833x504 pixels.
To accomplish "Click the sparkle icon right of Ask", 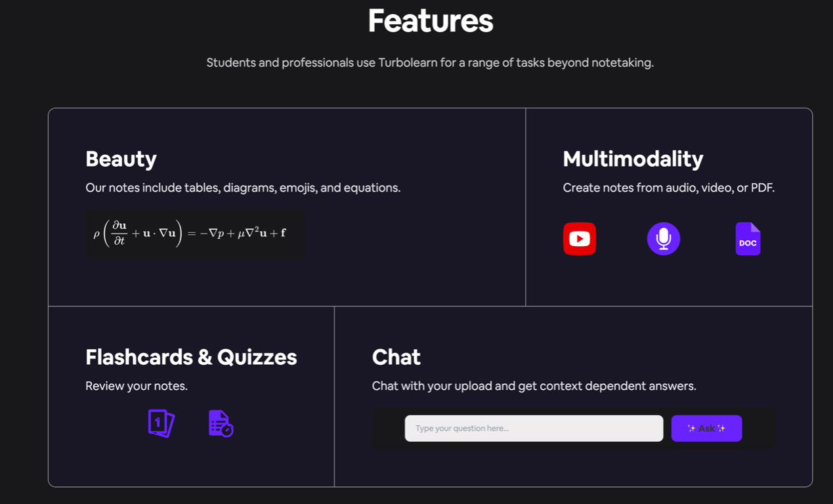I will pos(721,429).
